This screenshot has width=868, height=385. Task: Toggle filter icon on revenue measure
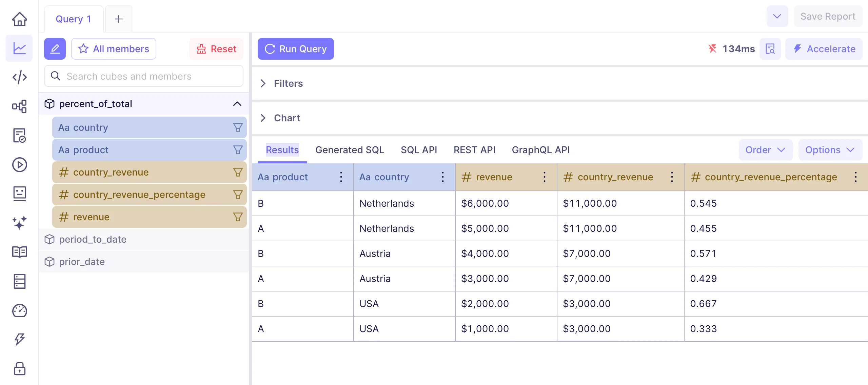[238, 217]
